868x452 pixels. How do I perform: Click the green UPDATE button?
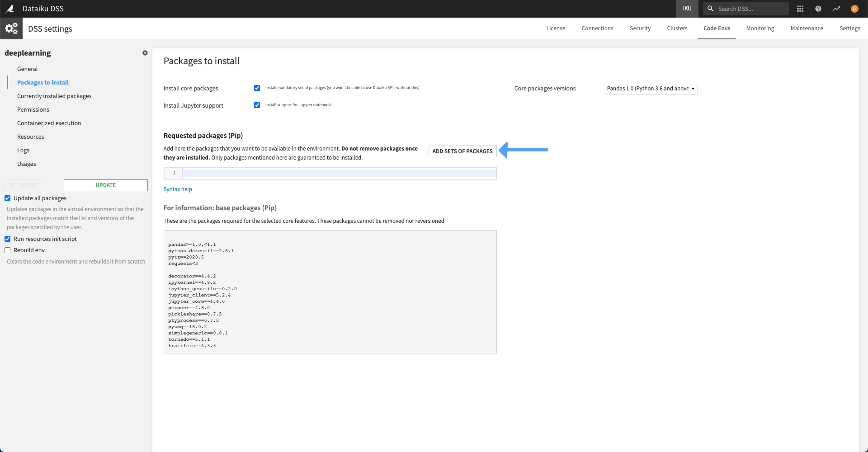(x=106, y=185)
